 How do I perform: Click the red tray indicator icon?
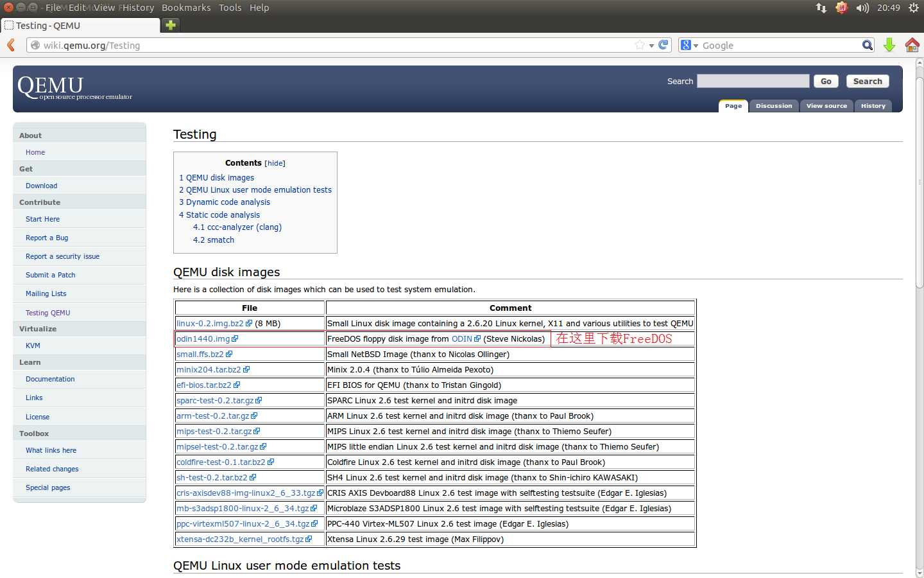[x=842, y=8]
